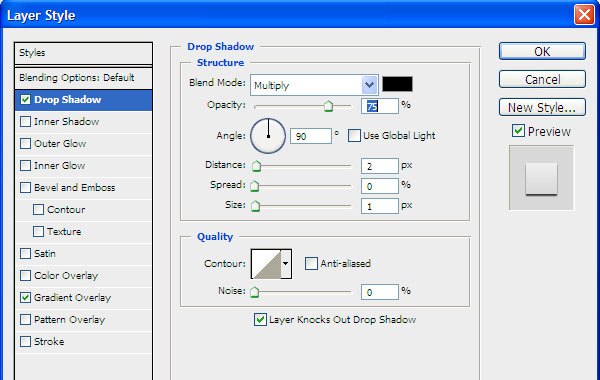Click the Noise value field

tap(380, 292)
